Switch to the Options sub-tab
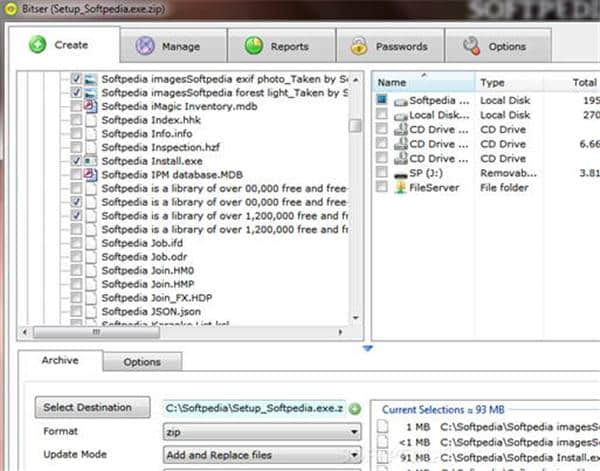This screenshot has width=600, height=471. (141, 362)
